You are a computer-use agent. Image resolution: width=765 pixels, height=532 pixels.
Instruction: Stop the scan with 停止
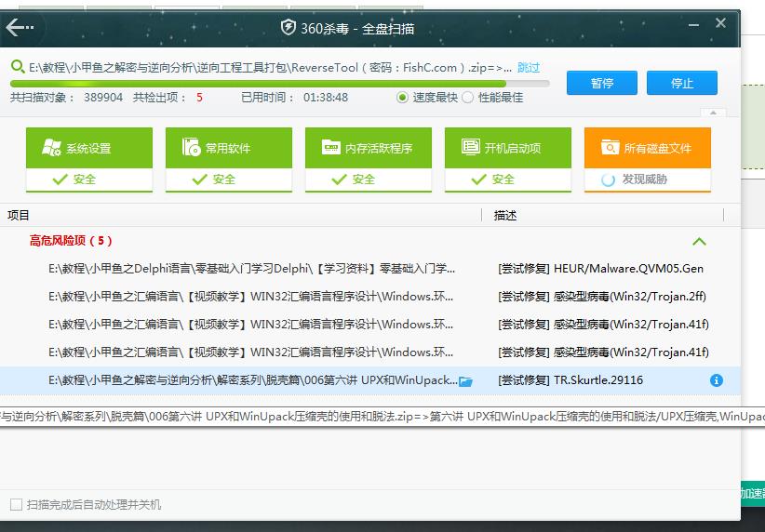pos(681,83)
